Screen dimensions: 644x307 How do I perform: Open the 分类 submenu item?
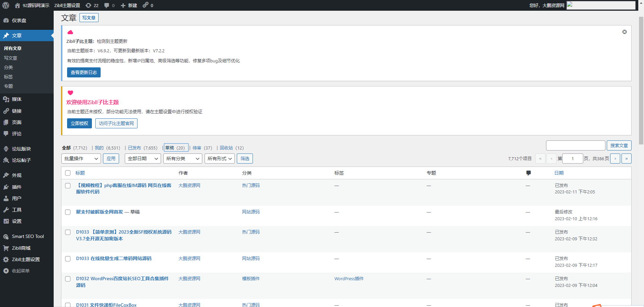pos(8,67)
